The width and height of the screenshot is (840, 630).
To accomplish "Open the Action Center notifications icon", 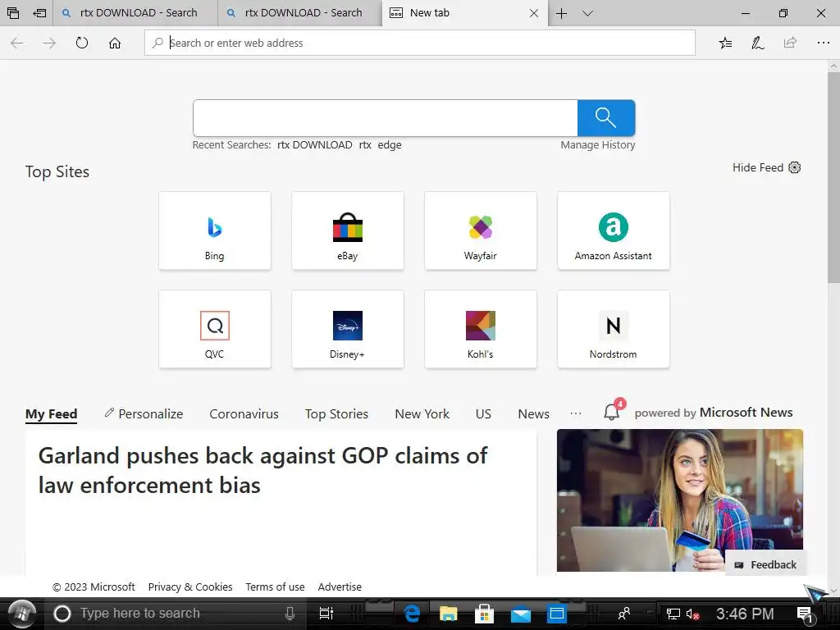I will click(805, 614).
